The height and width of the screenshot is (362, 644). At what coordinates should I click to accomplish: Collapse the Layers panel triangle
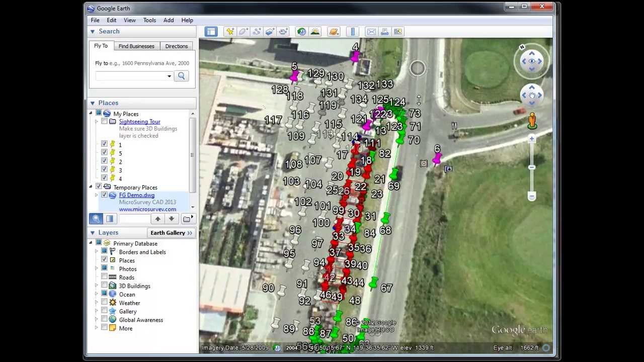point(93,233)
